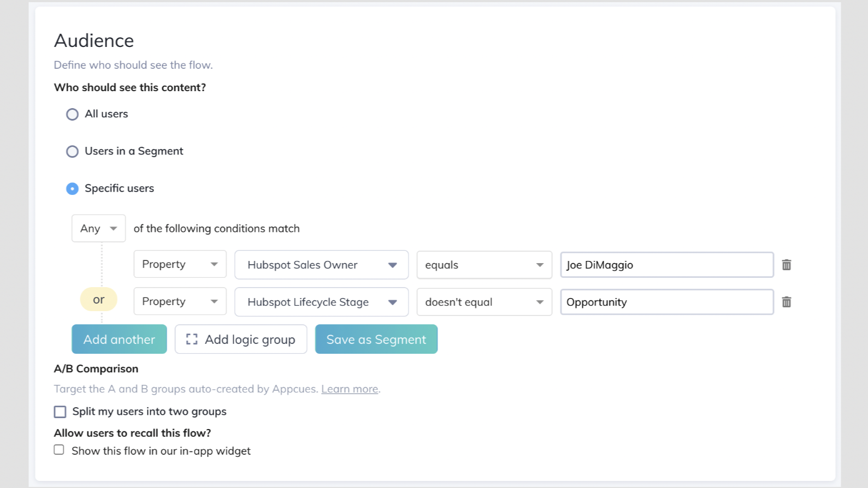868x488 pixels.
Task: Click the brackets icon in Add logic group
Action: tap(192, 339)
